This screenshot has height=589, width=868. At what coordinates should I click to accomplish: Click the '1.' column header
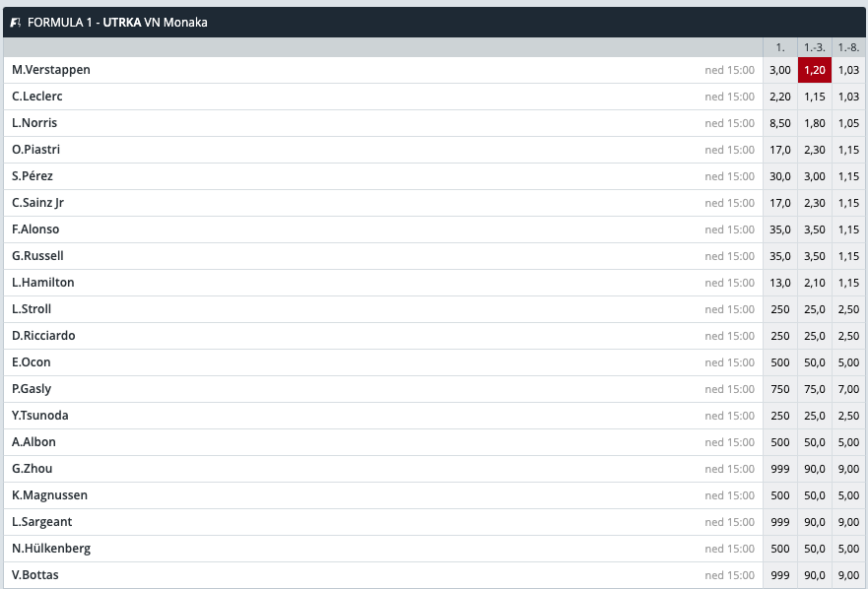[779, 47]
